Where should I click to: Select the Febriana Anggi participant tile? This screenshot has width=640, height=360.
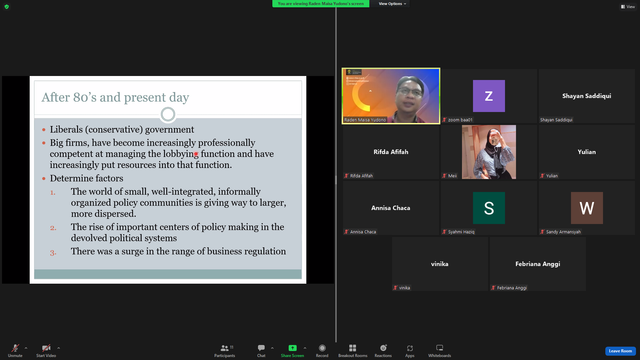538,264
